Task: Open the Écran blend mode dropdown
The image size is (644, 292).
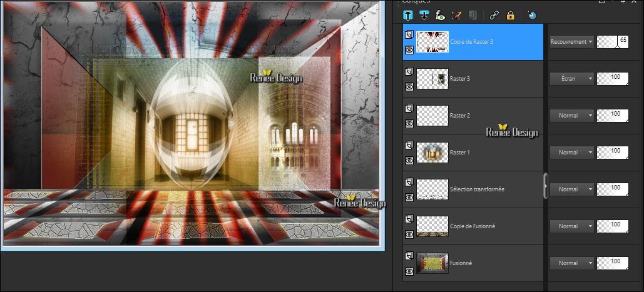Action: coord(572,78)
